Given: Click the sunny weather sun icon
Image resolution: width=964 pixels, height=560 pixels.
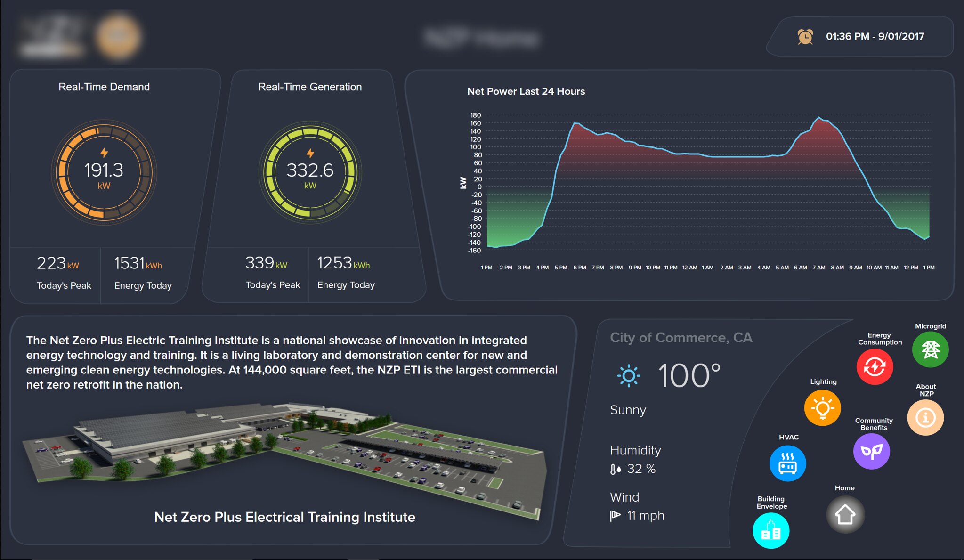Looking at the screenshot, I should tap(628, 376).
